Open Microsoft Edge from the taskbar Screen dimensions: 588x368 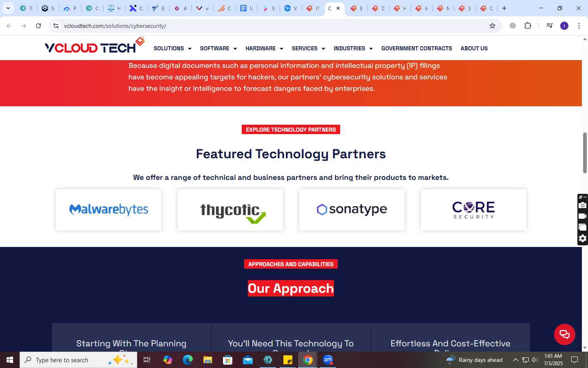click(188, 360)
